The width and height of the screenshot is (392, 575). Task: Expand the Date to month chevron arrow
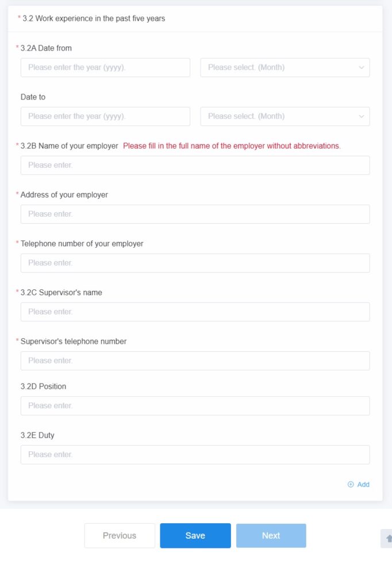click(x=361, y=116)
